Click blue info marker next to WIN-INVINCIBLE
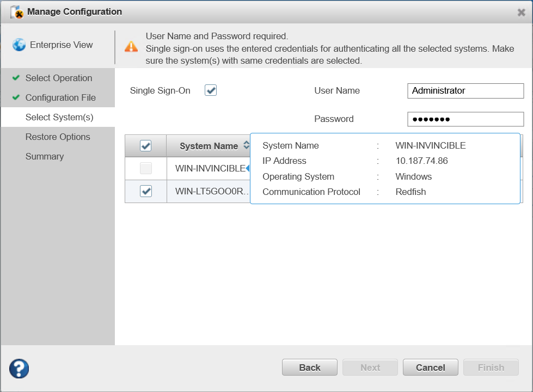The height and width of the screenshot is (392, 533). tap(248, 168)
